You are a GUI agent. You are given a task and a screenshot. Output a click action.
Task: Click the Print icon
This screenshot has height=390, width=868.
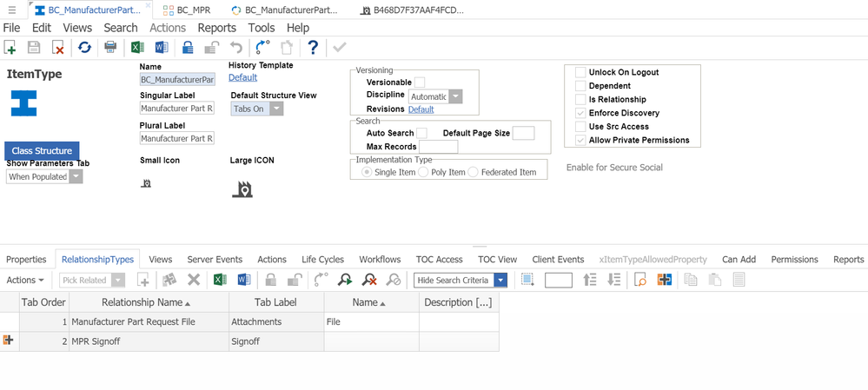pos(110,48)
